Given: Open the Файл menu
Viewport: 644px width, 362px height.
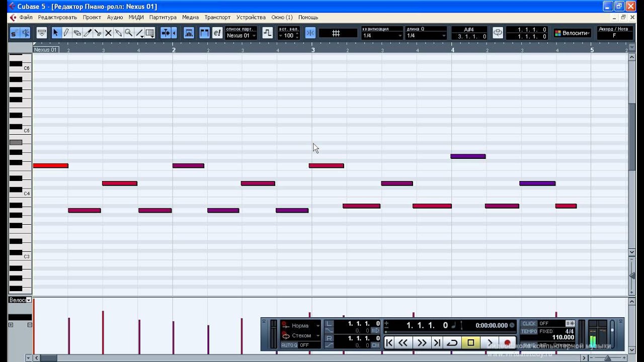Looking at the screenshot, I should 26,17.
